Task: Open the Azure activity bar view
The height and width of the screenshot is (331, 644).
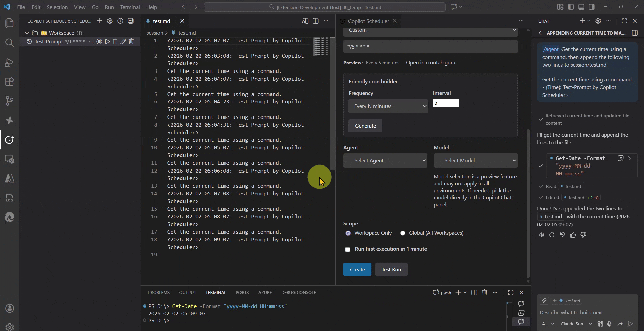Action: tap(10, 178)
